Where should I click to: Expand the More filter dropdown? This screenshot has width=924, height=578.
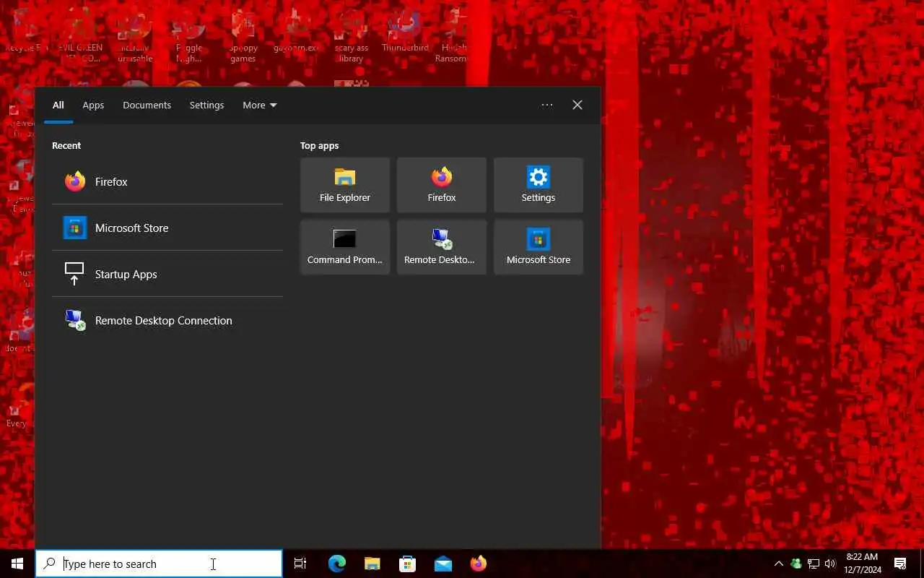[260, 105]
